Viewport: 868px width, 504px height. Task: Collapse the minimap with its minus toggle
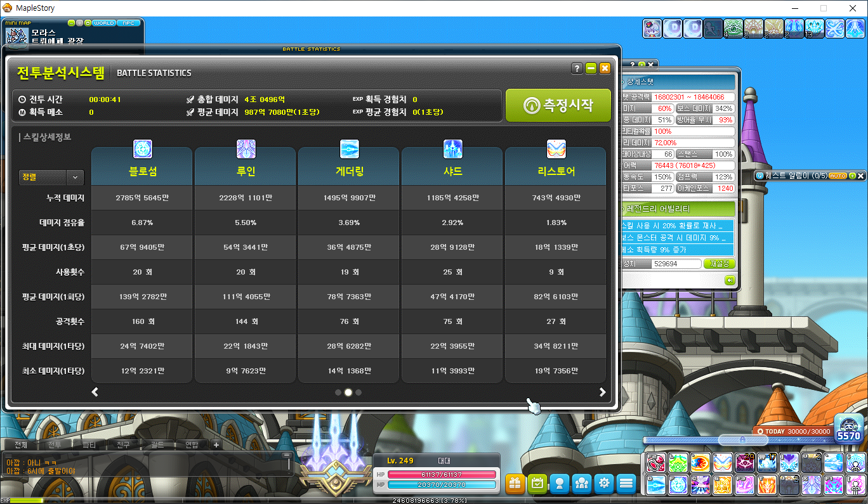[x=70, y=23]
